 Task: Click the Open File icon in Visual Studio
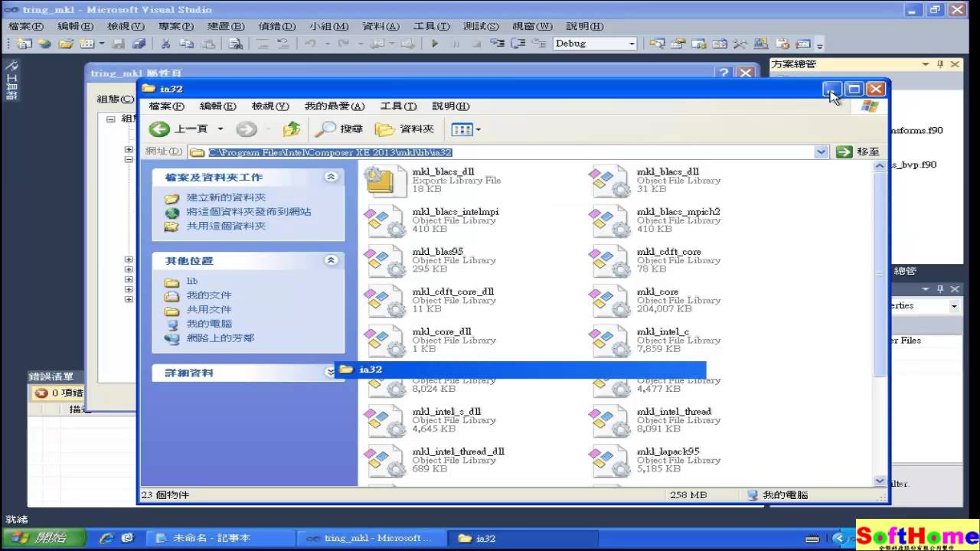click(x=67, y=44)
